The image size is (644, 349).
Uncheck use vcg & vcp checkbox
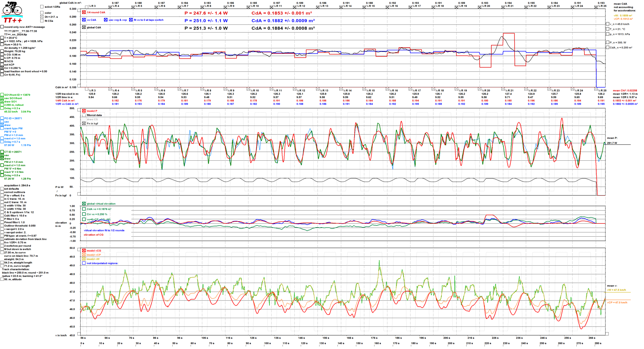(x=106, y=20)
